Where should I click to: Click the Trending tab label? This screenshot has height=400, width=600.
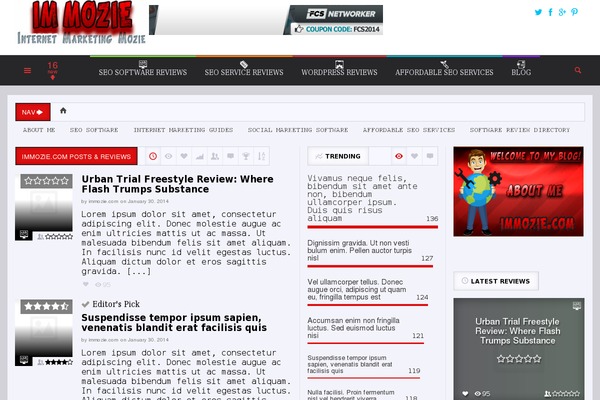coord(338,156)
